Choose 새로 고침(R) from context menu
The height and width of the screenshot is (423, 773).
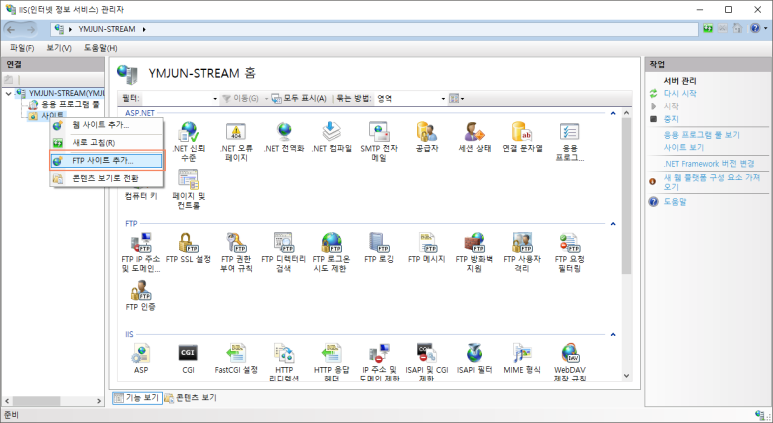tap(106, 143)
